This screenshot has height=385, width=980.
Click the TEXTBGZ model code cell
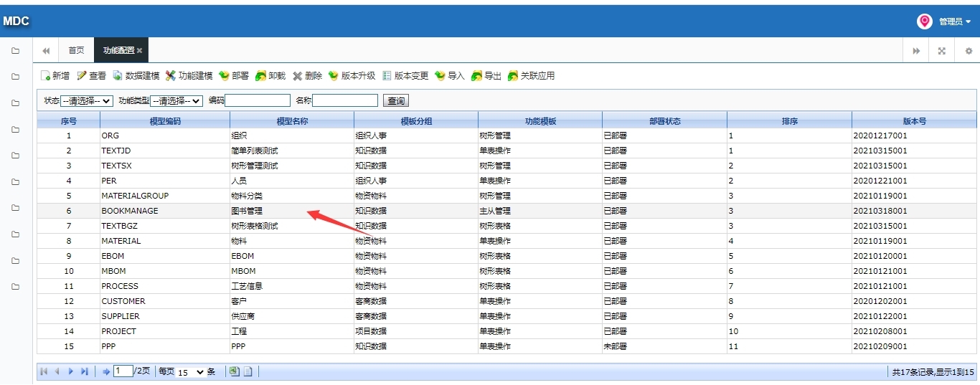[165, 226]
